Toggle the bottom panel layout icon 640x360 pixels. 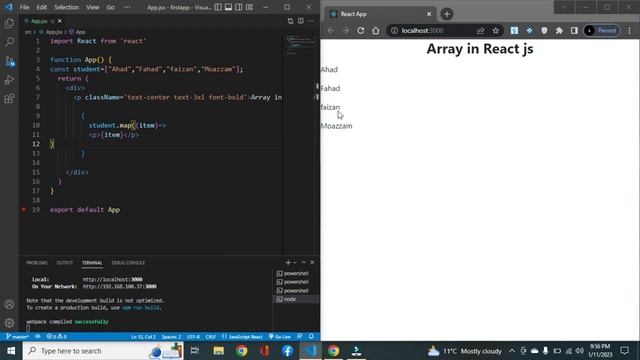point(229,7)
